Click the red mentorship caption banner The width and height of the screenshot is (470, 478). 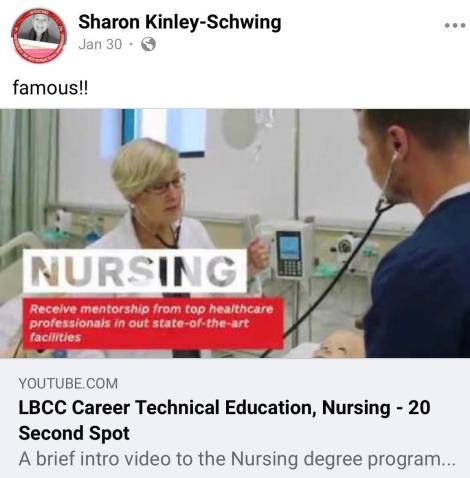[153, 323]
